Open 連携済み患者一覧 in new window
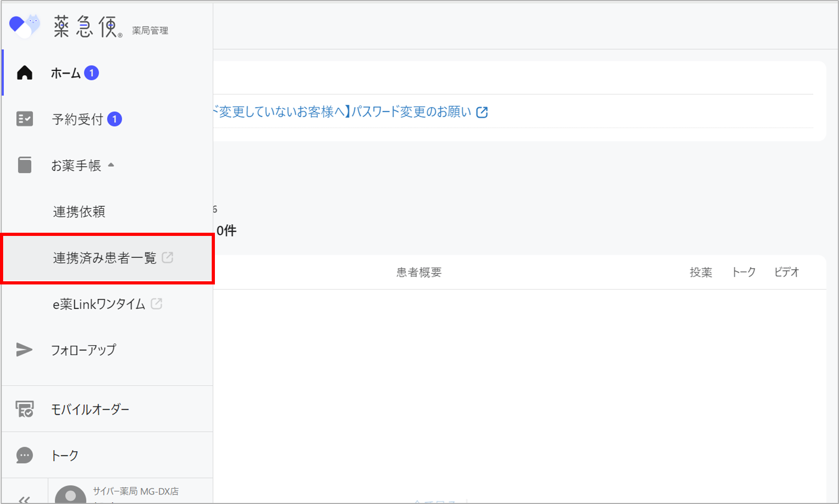The image size is (839, 504). pos(105,258)
